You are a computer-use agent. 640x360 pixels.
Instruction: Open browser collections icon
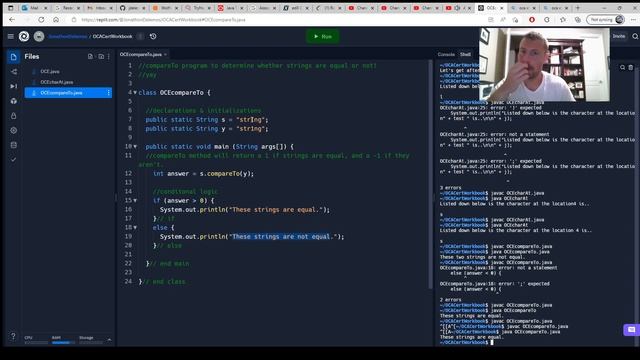coord(578,20)
